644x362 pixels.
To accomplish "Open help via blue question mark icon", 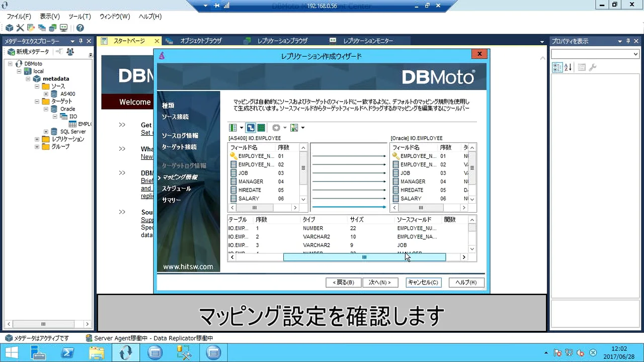I will point(80,28).
